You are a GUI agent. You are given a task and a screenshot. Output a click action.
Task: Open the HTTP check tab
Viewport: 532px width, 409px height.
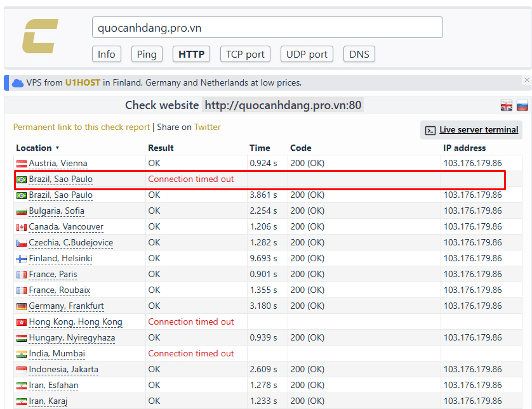191,55
